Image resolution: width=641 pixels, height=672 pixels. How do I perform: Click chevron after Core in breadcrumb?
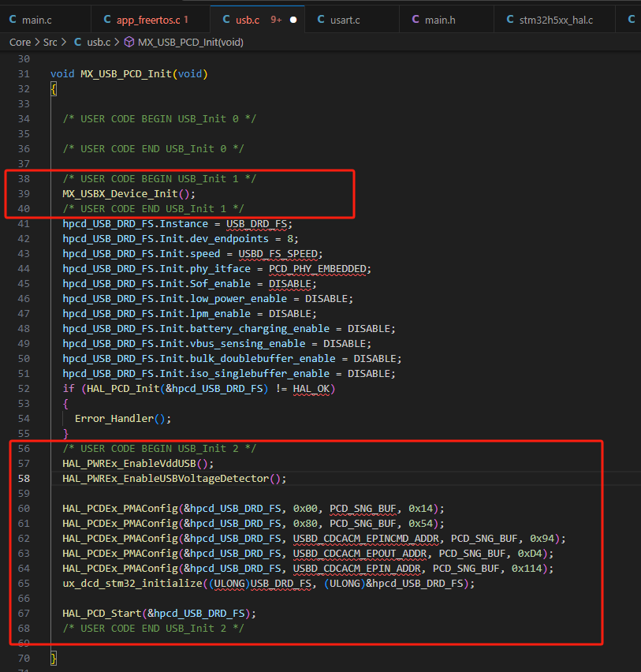coord(37,43)
